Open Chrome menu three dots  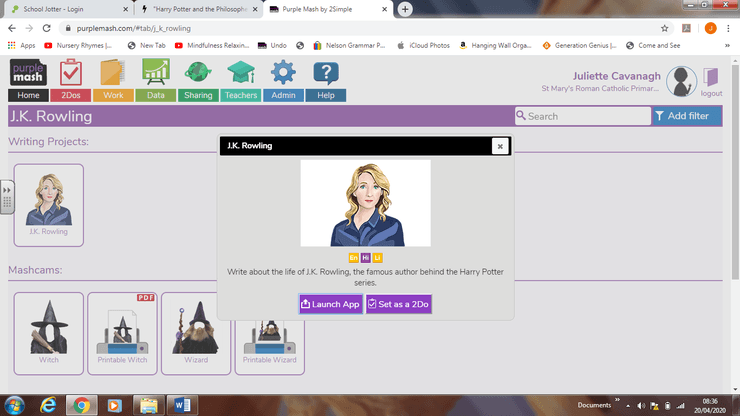click(728, 28)
